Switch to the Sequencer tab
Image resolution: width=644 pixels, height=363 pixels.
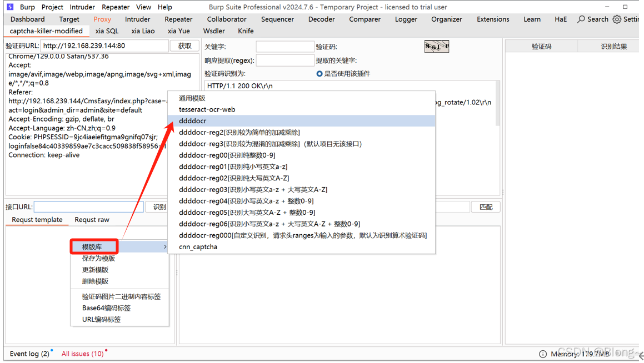click(277, 19)
